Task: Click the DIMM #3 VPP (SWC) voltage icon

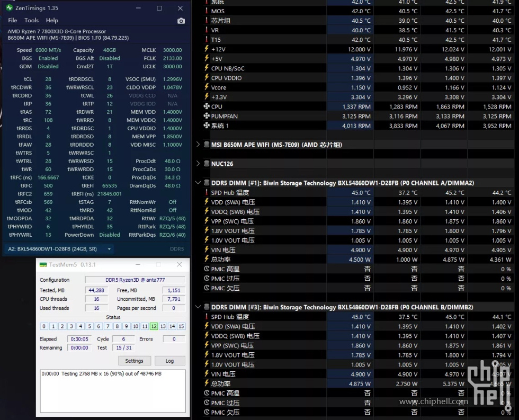Action: [x=207, y=345]
